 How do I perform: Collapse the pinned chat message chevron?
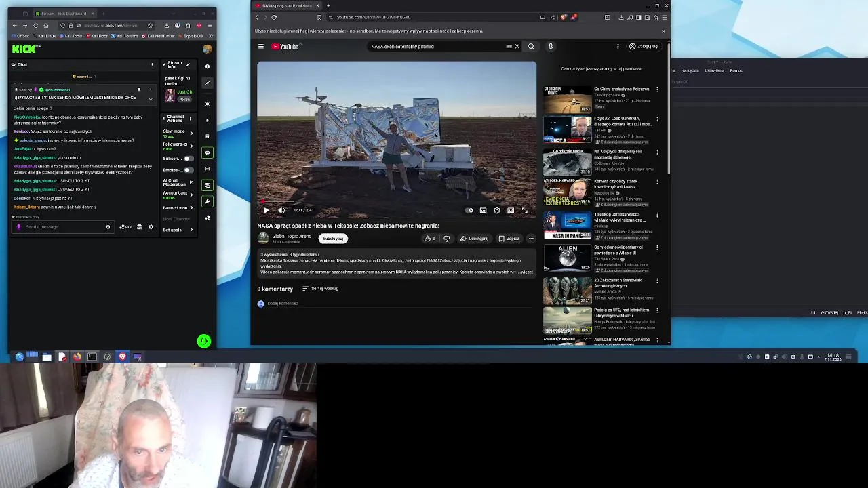click(151, 99)
